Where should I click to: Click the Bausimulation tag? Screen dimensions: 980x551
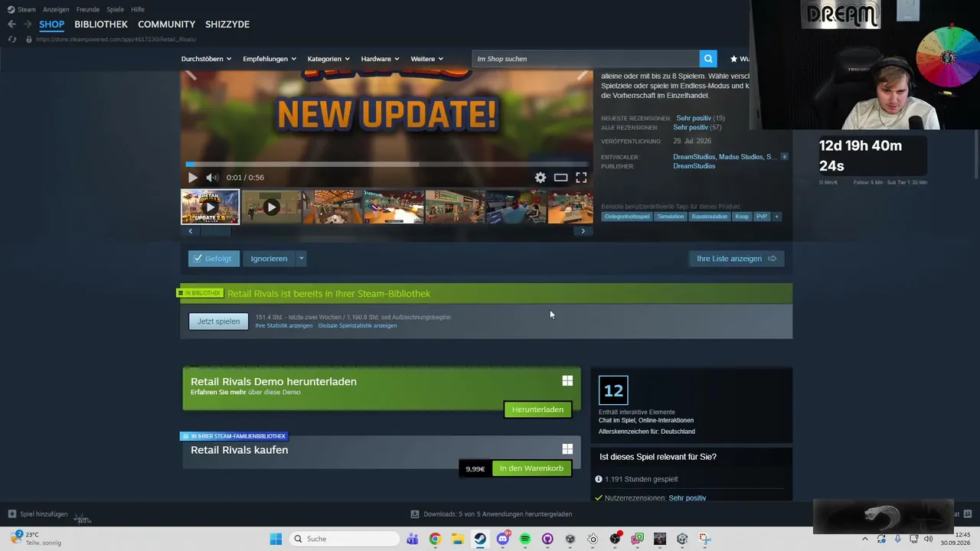point(709,217)
